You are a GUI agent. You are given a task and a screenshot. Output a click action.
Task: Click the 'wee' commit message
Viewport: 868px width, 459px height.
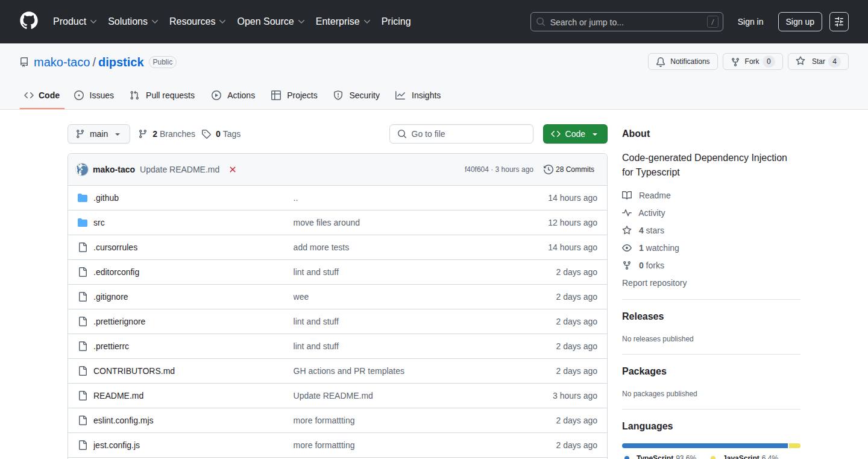[301, 297]
